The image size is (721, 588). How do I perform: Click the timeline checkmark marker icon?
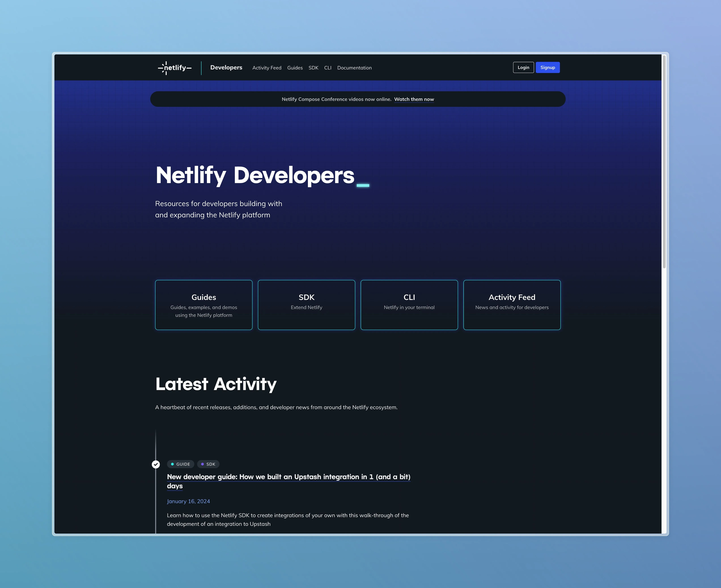tap(156, 464)
